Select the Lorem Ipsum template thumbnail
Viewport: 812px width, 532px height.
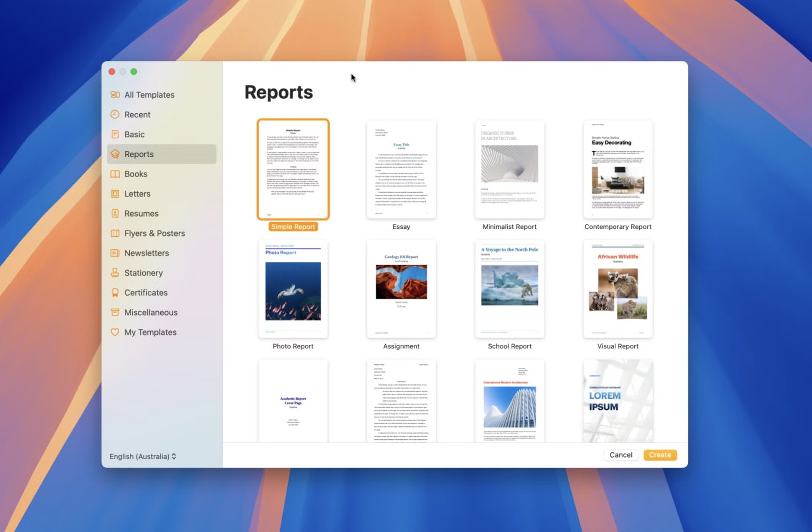click(618, 401)
